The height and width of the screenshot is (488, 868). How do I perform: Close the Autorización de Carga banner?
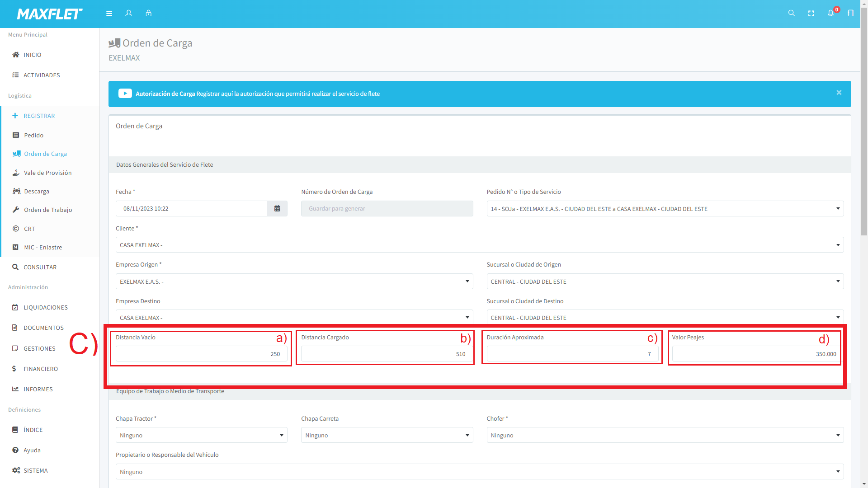pos(839,93)
